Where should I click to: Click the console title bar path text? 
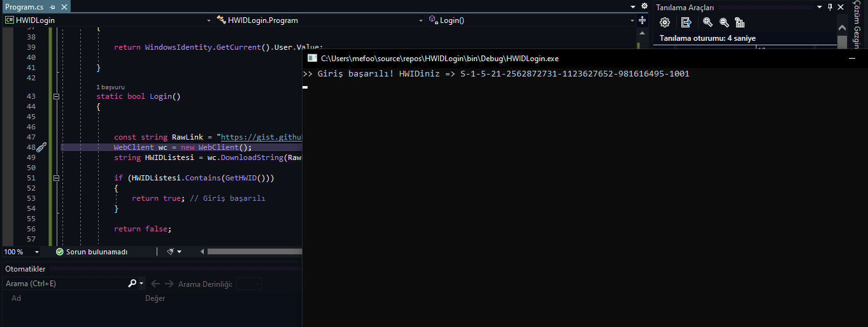(x=440, y=58)
